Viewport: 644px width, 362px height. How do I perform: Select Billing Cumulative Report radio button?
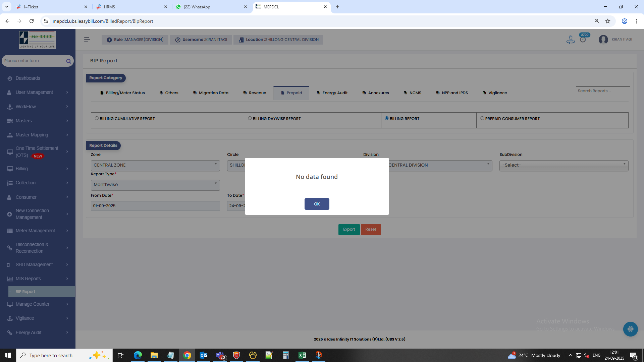[97, 118]
